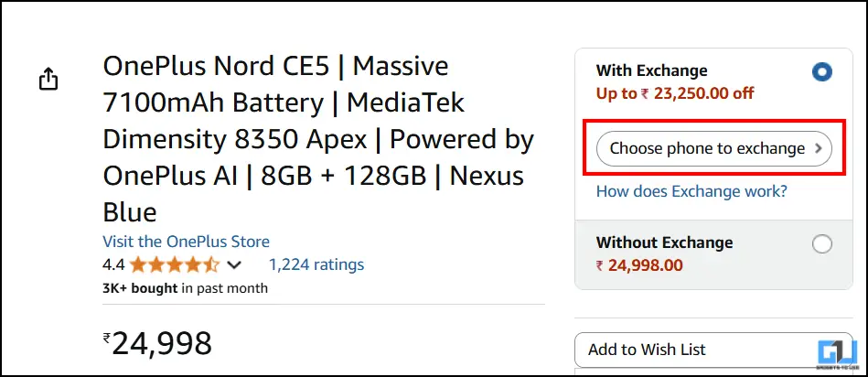
Task: Click the 4.4 rating number
Action: 113,265
